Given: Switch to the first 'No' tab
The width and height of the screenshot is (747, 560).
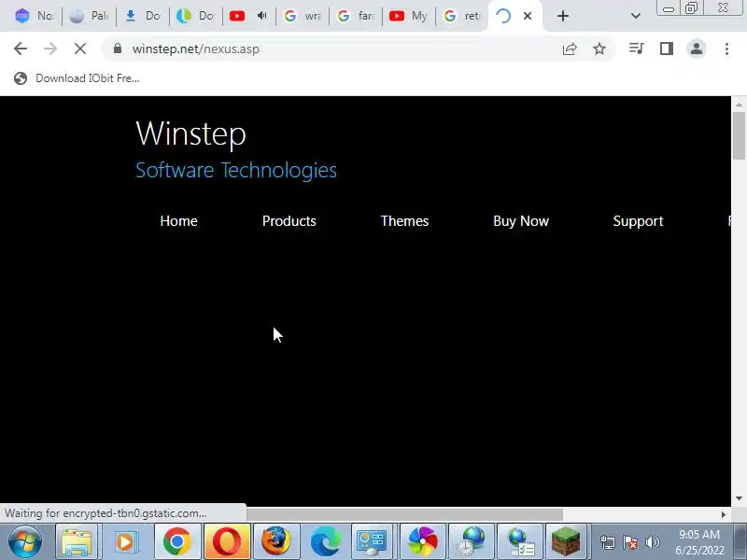Looking at the screenshot, I should click(x=35, y=16).
